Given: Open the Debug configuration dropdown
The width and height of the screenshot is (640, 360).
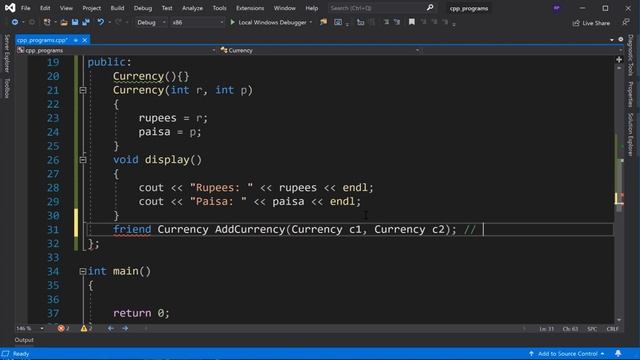Looking at the screenshot, I should 151,22.
